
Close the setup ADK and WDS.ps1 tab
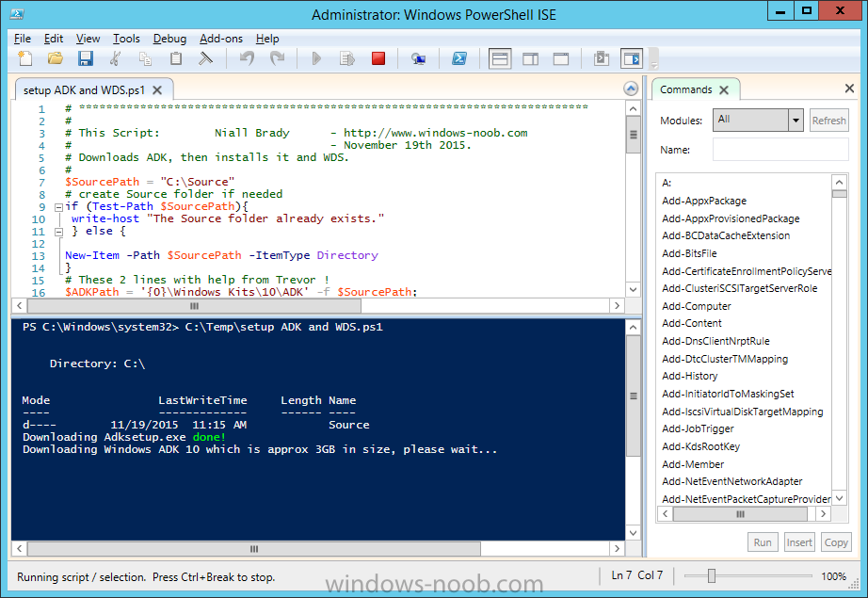157,89
